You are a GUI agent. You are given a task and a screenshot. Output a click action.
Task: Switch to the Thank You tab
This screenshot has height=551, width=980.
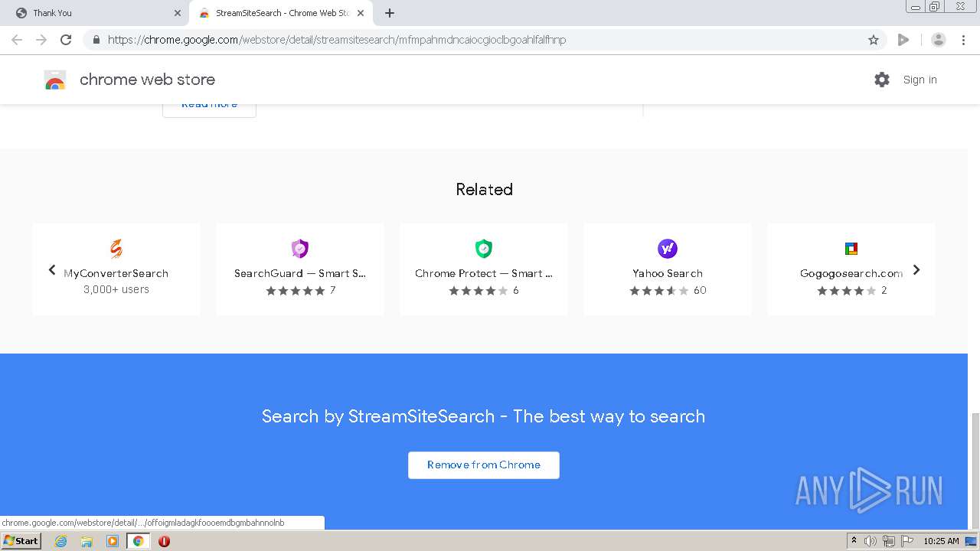click(x=95, y=13)
